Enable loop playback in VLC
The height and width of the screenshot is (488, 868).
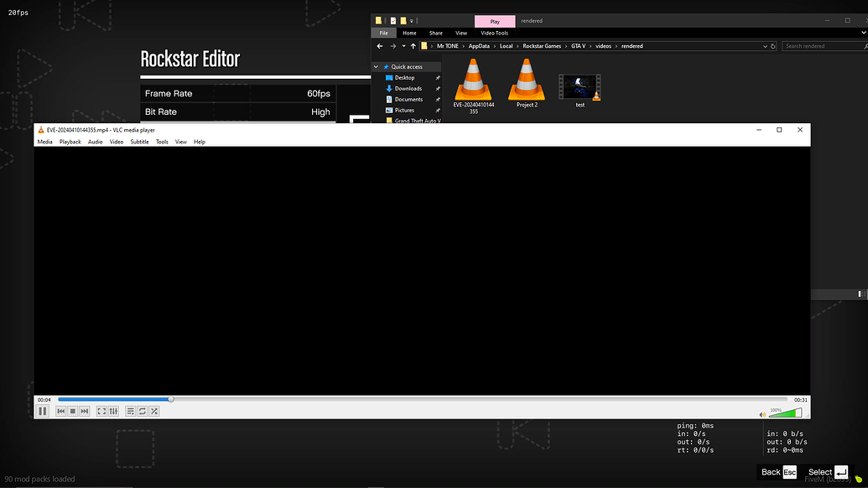pyautogui.click(x=141, y=411)
